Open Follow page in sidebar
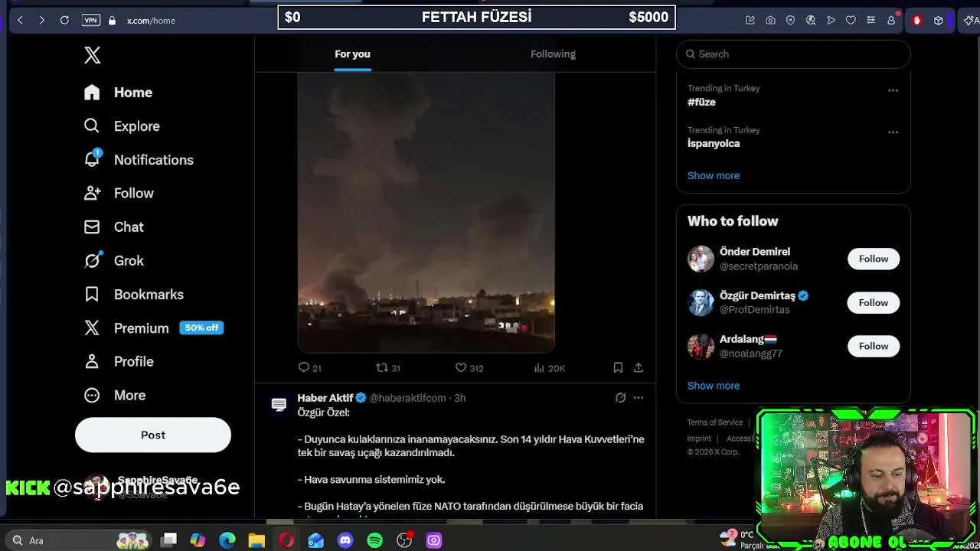 119,194
